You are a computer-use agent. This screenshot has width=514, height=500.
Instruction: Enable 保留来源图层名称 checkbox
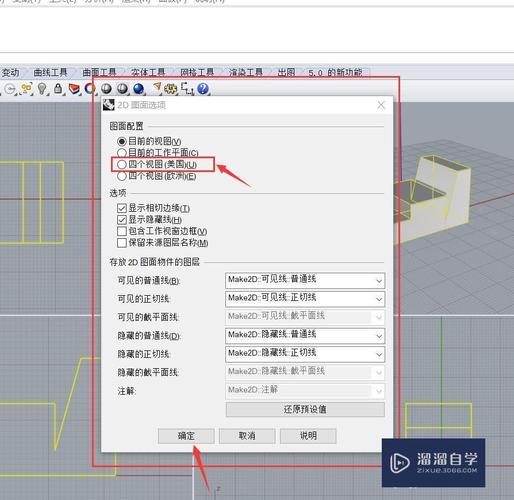coord(122,243)
